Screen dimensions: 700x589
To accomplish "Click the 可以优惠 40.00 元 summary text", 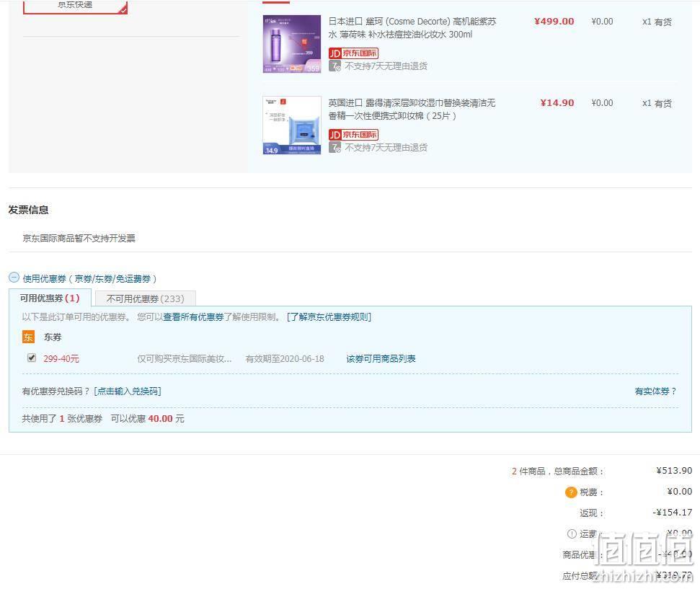I will click(x=147, y=419).
